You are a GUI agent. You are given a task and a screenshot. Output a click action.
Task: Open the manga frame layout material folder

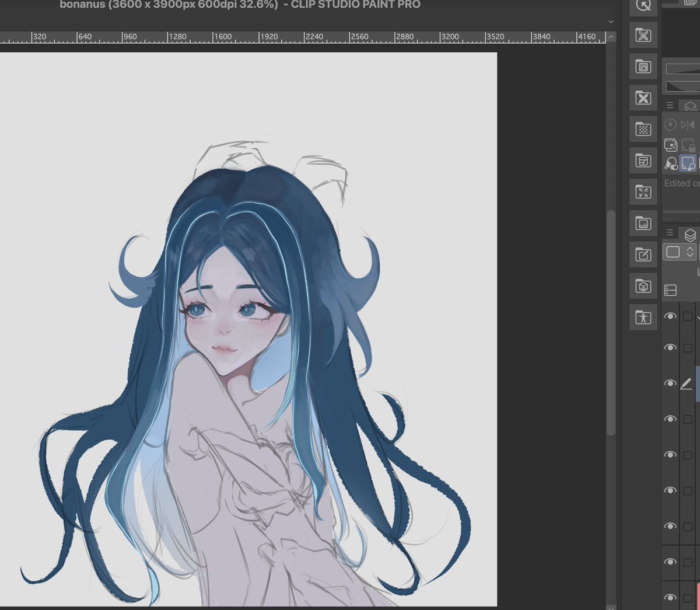click(x=643, y=161)
